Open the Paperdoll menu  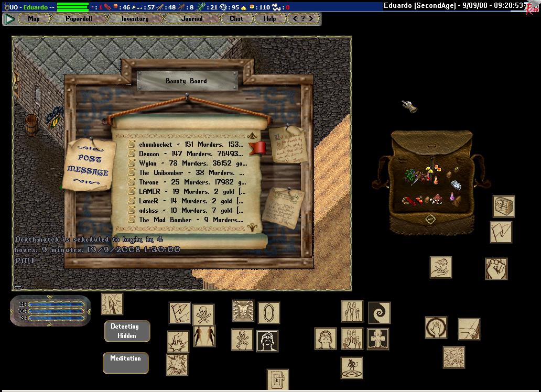pyautogui.click(x=78, y=19)
